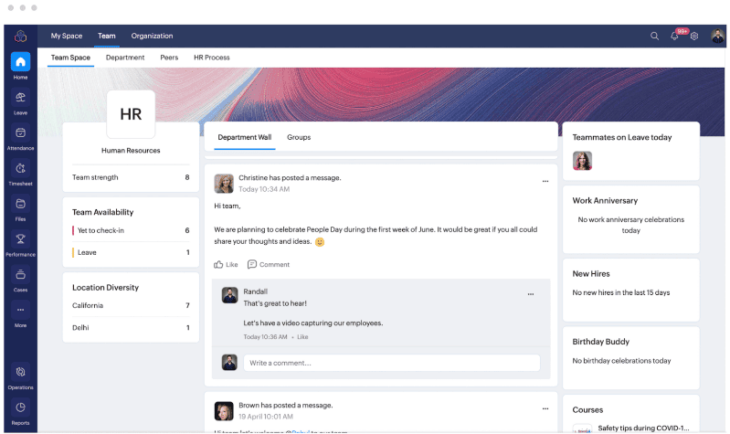Select the Performance trophy icon
The width and height of the screenshot is (730, 434).
coord(20,241)
